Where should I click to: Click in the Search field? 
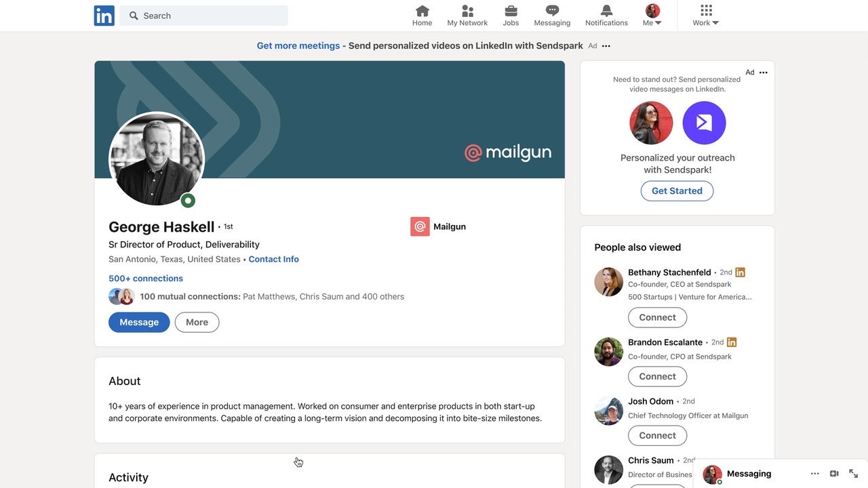[x=203, y=16]
